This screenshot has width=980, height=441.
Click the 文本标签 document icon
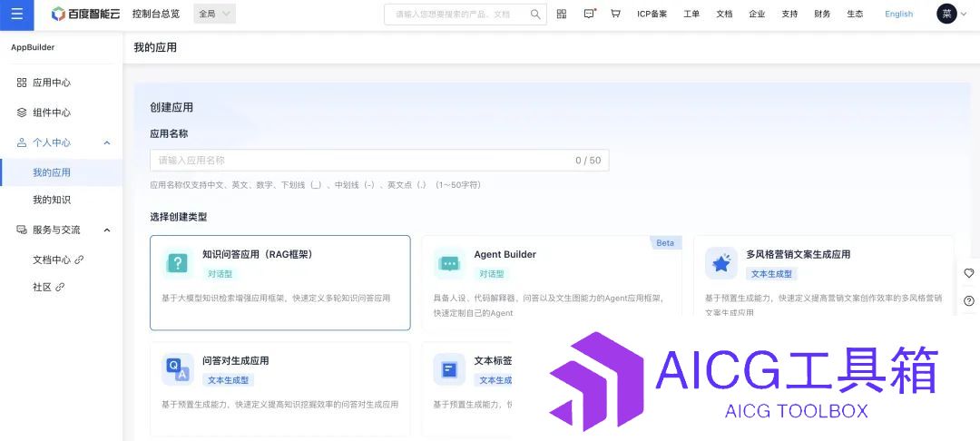449,369
